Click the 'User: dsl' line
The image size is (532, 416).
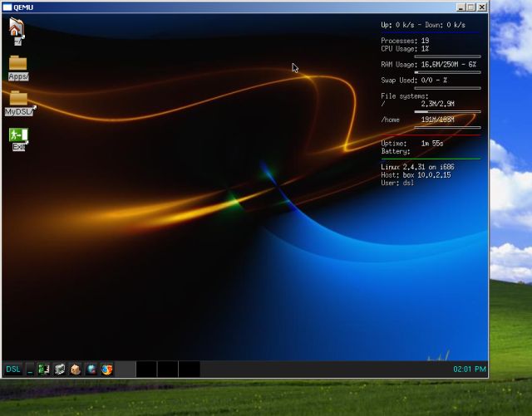tap(397, 183)
